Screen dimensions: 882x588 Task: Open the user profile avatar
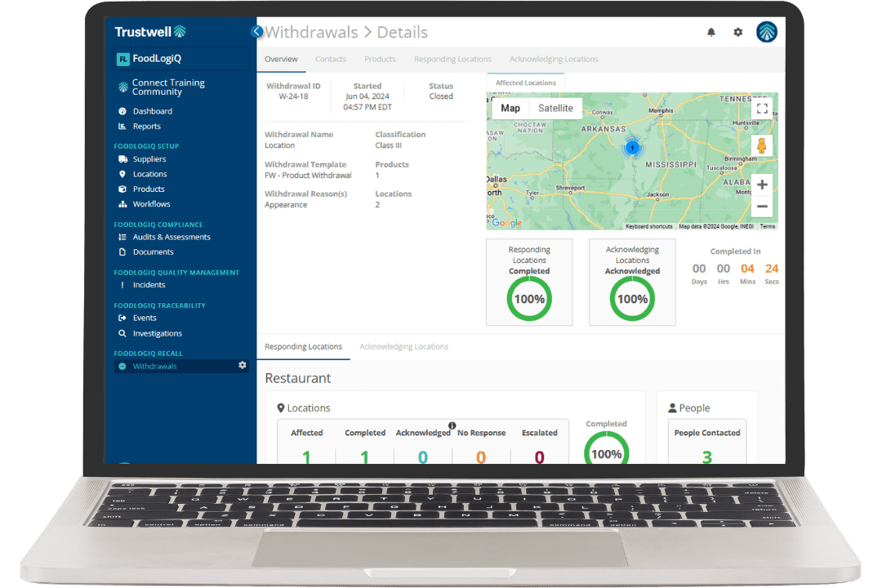point(767,32)
